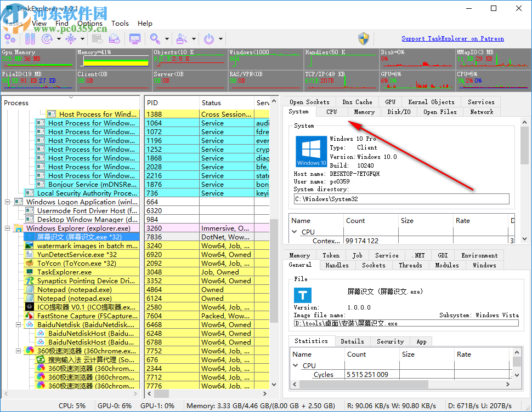
Task: Open Support TaskExplorer on Patreon link
Action: pos(452,39)
